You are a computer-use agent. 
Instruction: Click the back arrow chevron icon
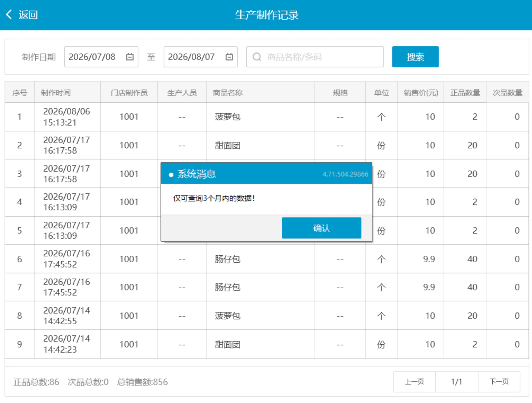tap(9, 14)
